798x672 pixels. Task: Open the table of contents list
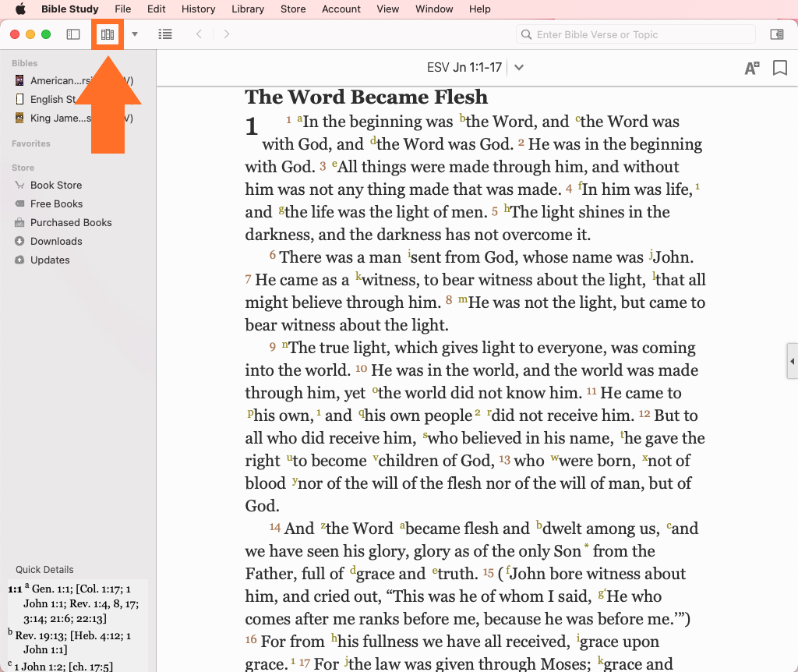(x=165, y=34)
